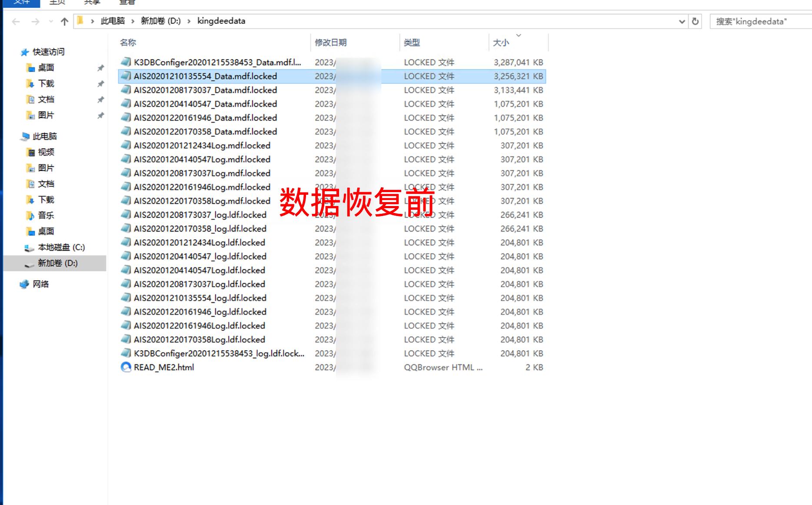Click the folder icon in the address bar

pyautogui.click(x=81, y=20)
